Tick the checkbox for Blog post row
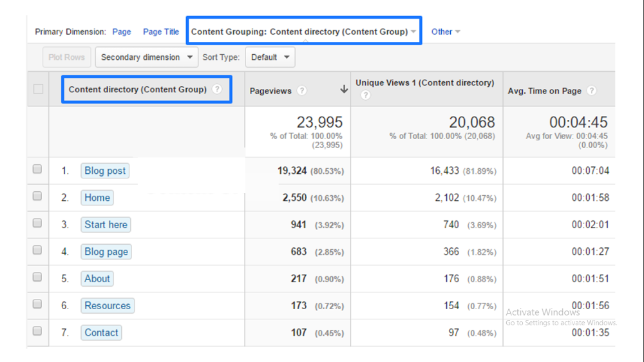The image size is (644, 362). pos(37,169)
